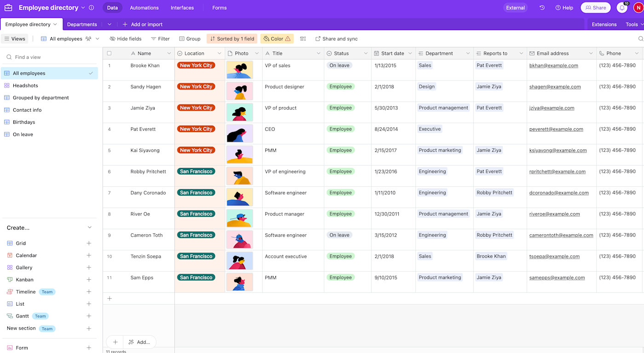Expand Name column dropdown arrow
644x353 pixels.
click(x=169, y=53)
